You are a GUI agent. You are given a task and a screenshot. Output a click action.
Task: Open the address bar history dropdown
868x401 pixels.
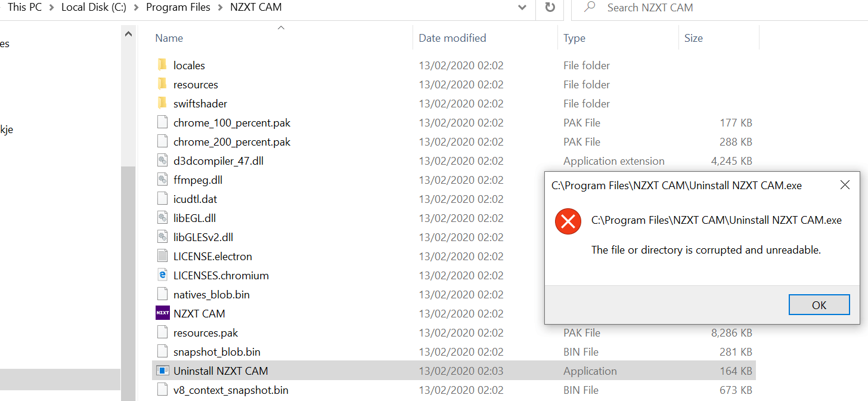[x=522, y=8]
